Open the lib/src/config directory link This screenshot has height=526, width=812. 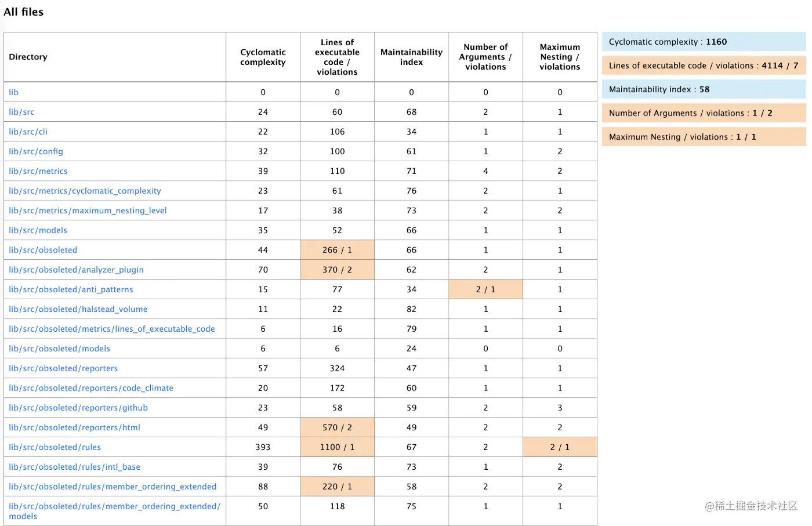(36, 151)
